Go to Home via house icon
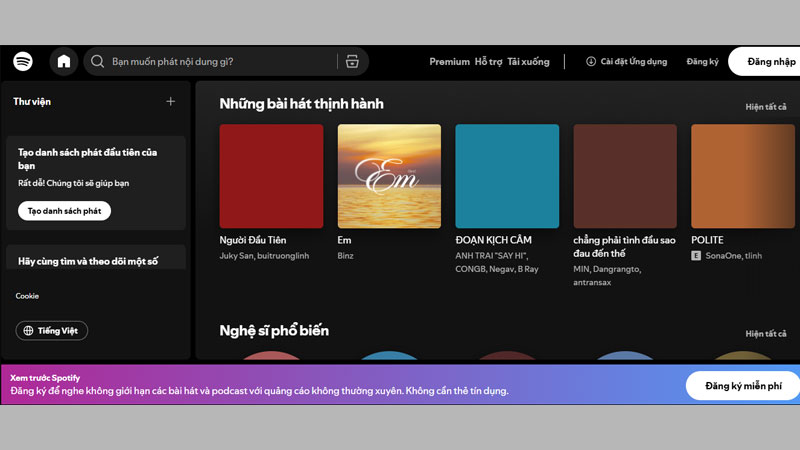The height and width of the screenshot is (450, 800). [64, 61]
